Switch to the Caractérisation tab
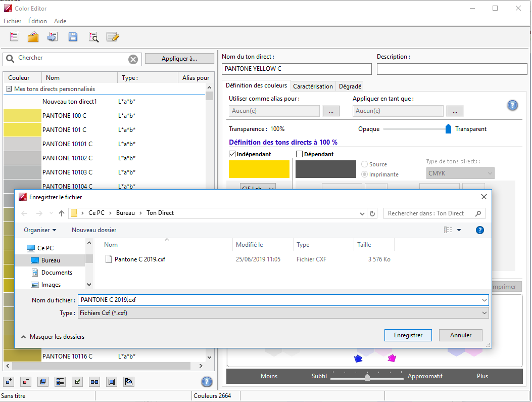Viewport: 532px width, 402px height. 313,86
